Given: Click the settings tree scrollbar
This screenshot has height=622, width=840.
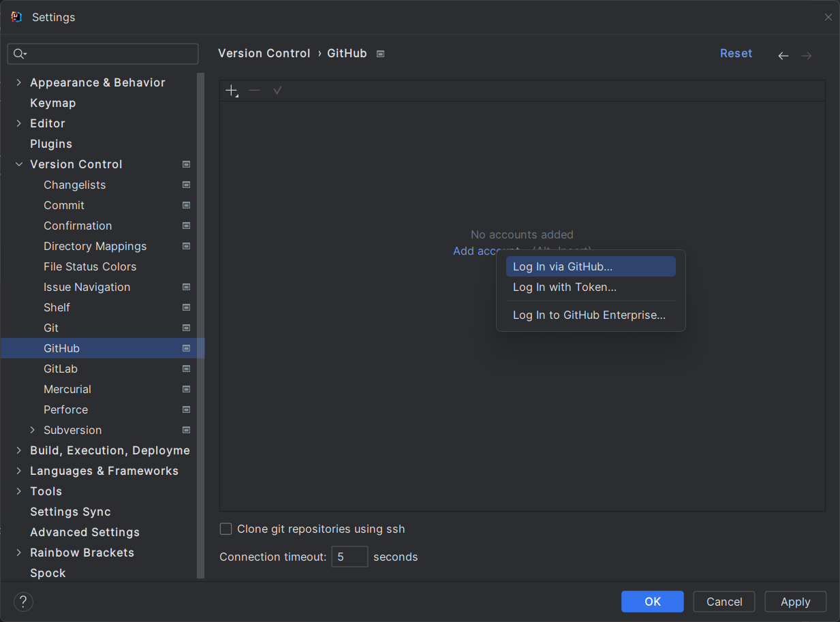Looking at the screenshot, I should 201,326.
